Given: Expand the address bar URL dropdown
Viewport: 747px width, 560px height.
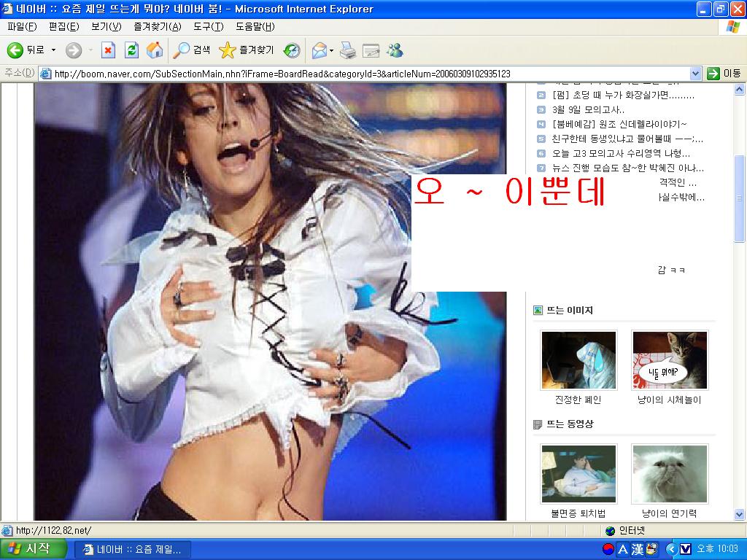Looking at the screenshot, I should tap(695, 74).
